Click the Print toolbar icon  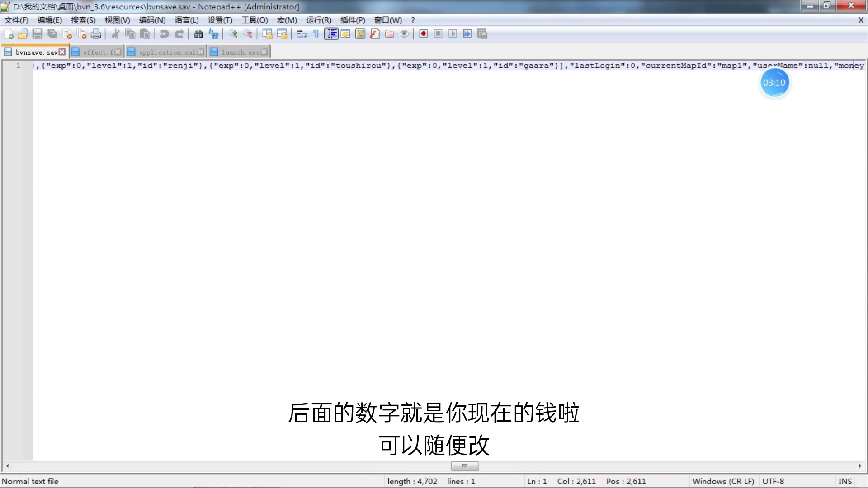[96, 34]
